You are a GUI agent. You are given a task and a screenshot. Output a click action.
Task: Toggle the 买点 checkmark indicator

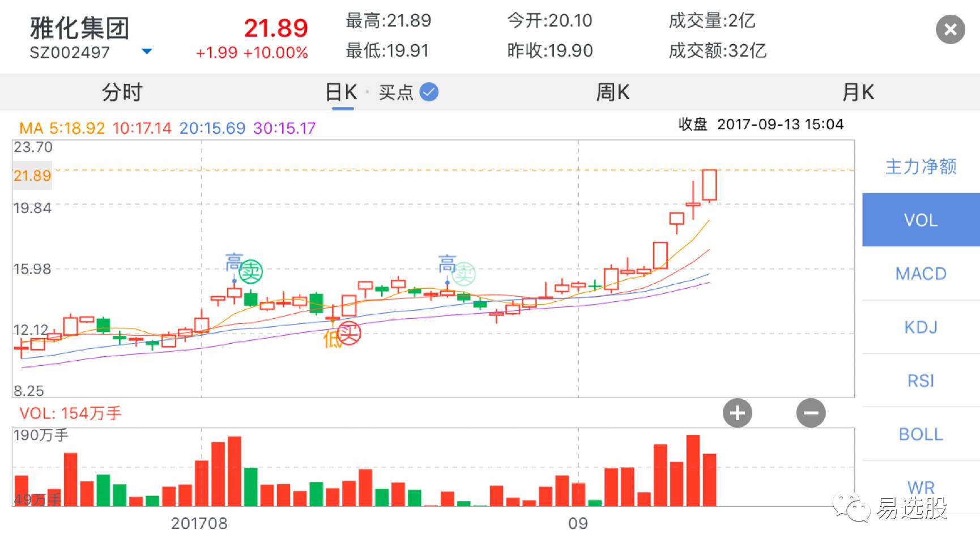point(429,92)
